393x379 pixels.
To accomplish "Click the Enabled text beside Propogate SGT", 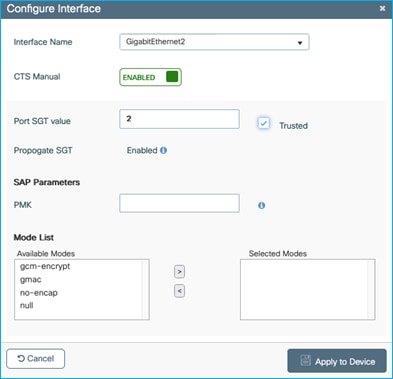I will coord(142,150).
